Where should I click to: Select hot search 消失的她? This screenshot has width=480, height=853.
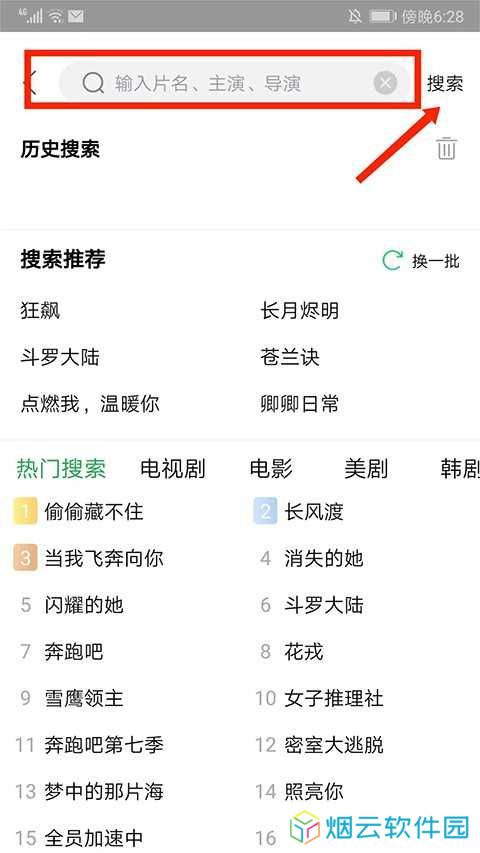(324, 558)
